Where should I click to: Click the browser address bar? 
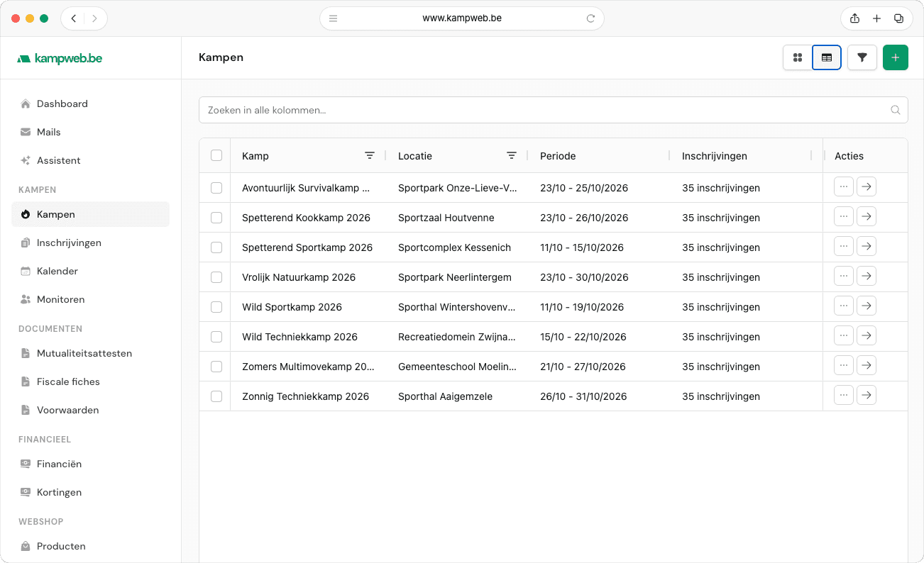tap(462, 18)
